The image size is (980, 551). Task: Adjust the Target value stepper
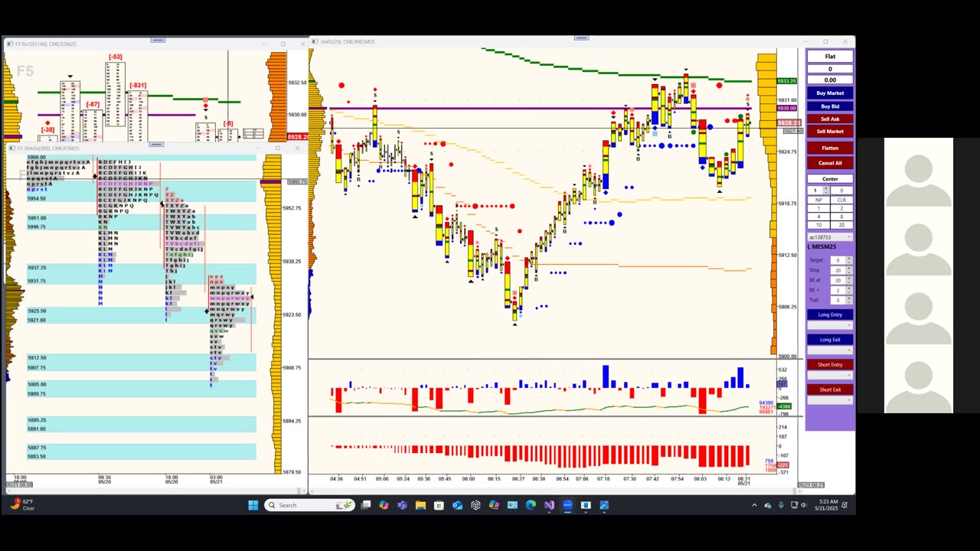849,260
